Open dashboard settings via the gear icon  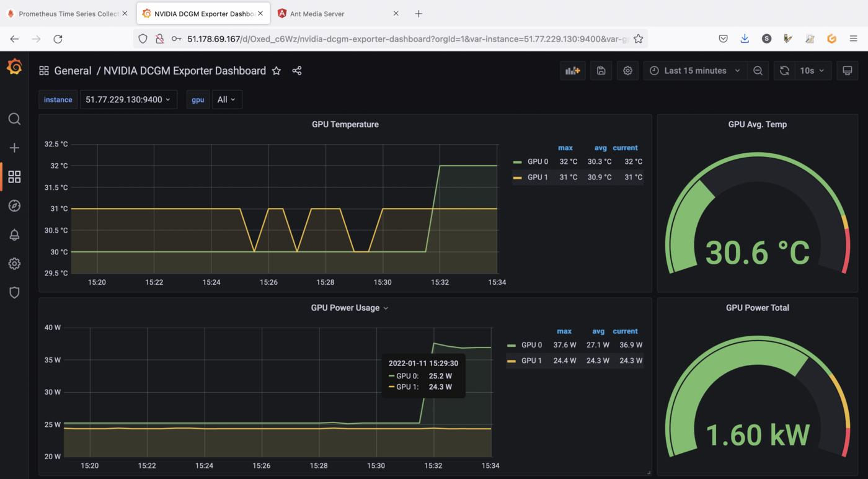(x=627, y=70)
